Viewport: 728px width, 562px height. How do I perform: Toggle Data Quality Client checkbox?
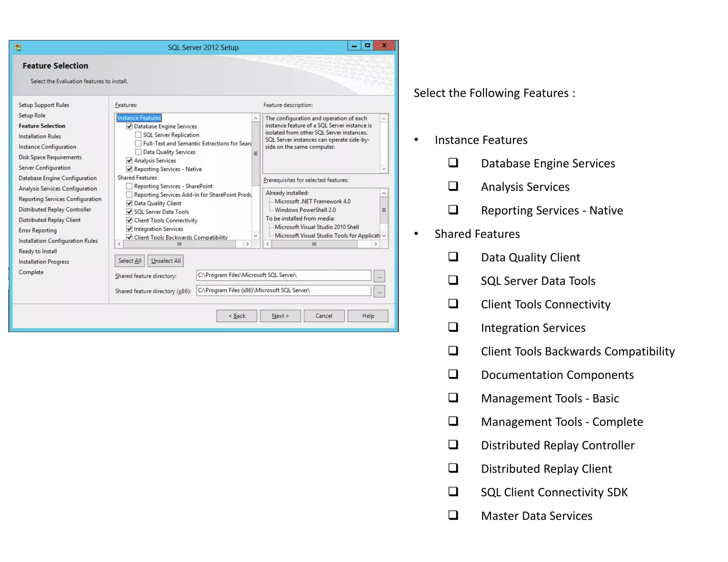click(x=129, y=203)
